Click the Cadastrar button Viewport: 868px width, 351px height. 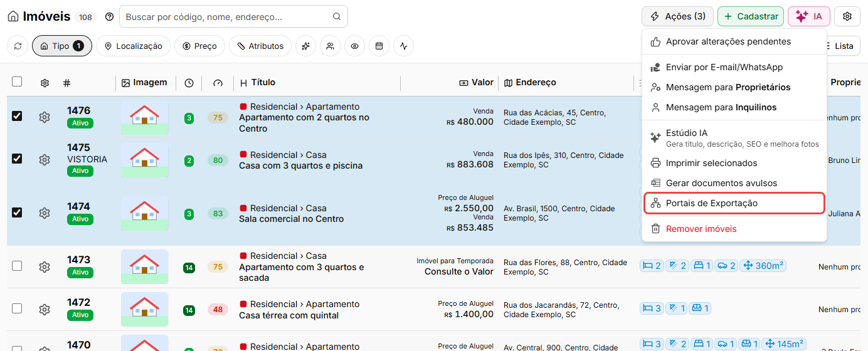[x=751, y=16]
